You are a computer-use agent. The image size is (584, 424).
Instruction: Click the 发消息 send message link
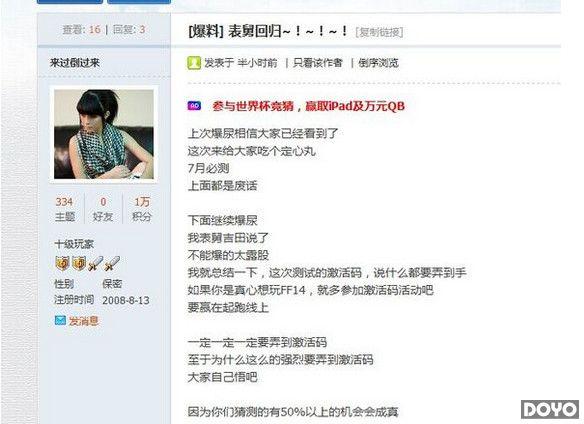(83, 320)
